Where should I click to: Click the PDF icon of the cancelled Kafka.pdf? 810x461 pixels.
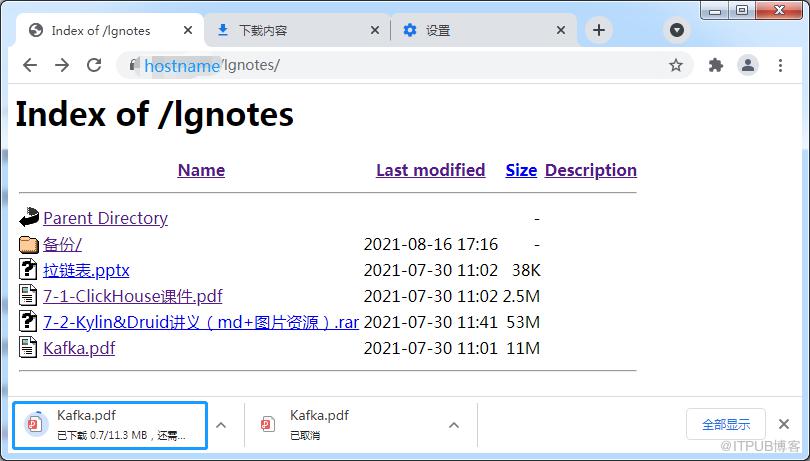[268, 424]
